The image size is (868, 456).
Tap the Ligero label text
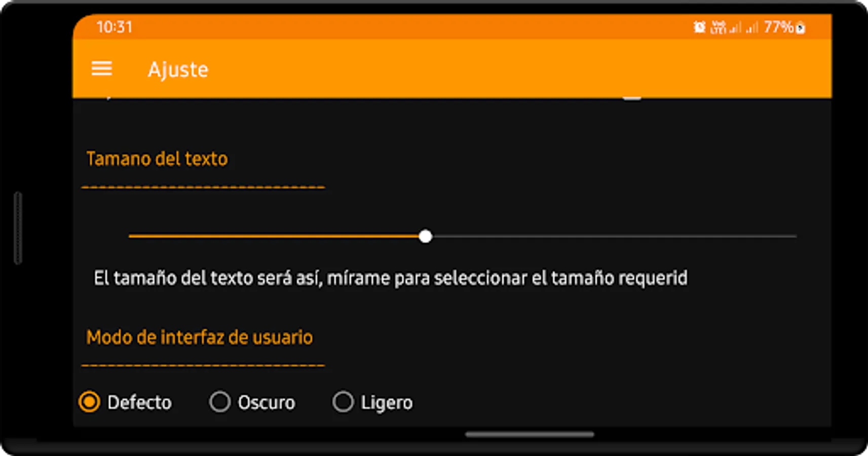(x=387, y=403)
